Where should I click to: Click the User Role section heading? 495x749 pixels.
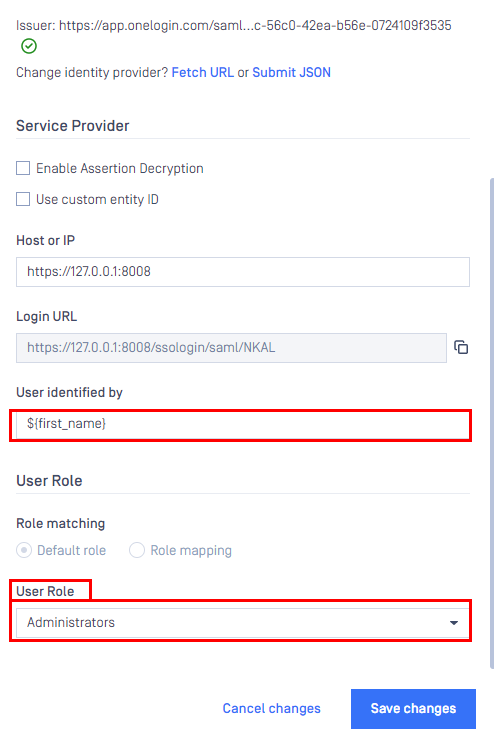(49, 481)
